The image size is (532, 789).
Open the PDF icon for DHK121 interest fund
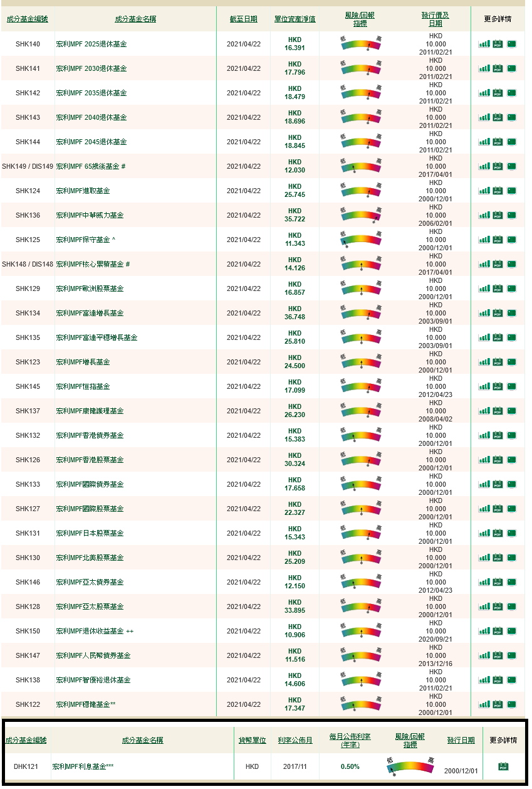coord(503,766)
